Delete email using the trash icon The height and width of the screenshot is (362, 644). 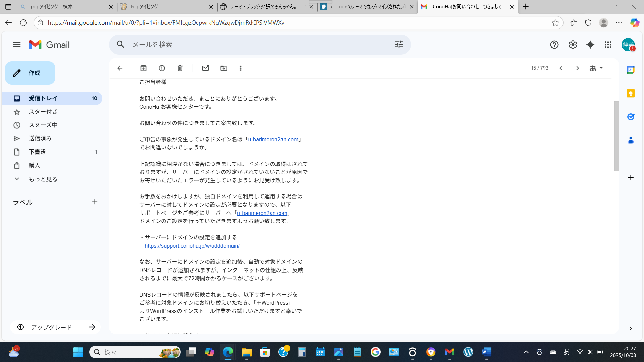(180, 68)
